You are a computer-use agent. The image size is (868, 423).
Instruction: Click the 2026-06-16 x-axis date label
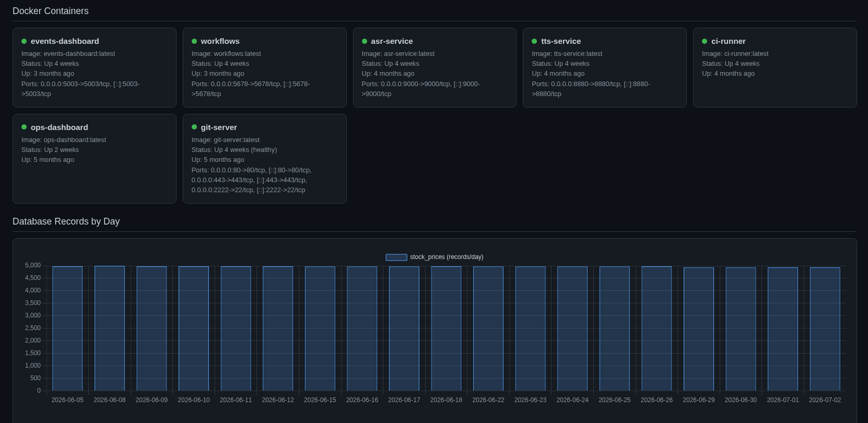[362, 400]
